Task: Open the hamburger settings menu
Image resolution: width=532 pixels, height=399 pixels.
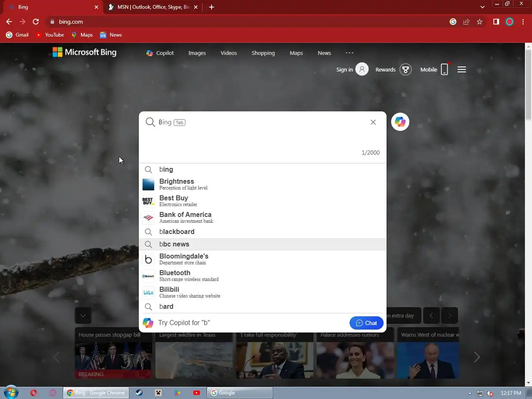Action: [462, 69]
